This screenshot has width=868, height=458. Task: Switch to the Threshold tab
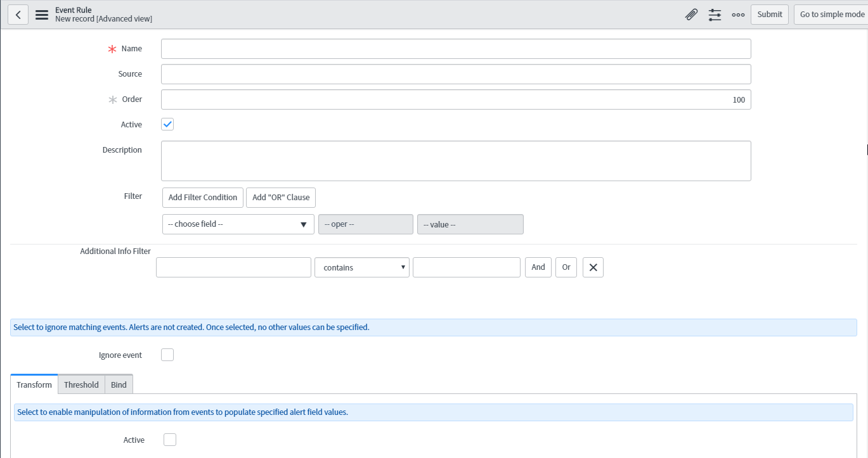click(x=81, y=385)
